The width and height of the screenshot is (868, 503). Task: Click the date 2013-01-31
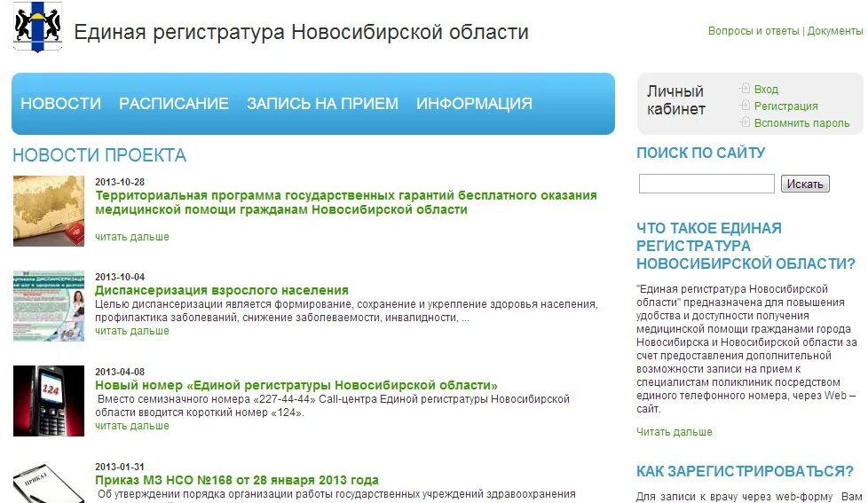(x=120, y=467)
